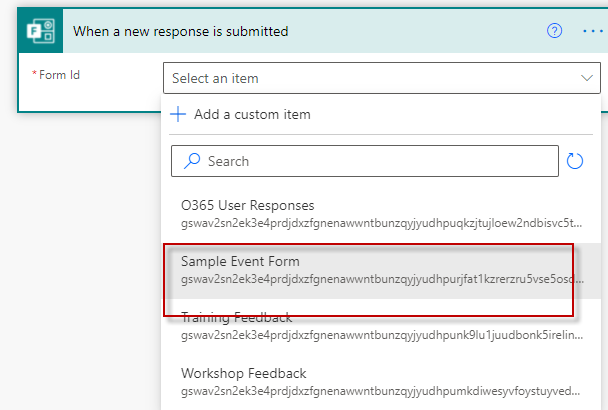The height and width of the screenshot is (410, 608).
Task: Click the magnifier icon in search box
Action: (x=189, y=161)
